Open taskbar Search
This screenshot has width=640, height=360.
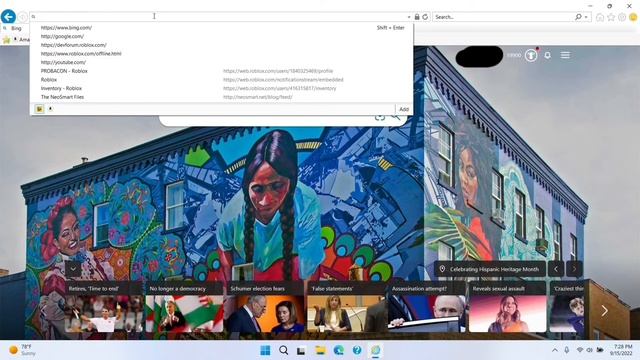(x=284, y=350)
